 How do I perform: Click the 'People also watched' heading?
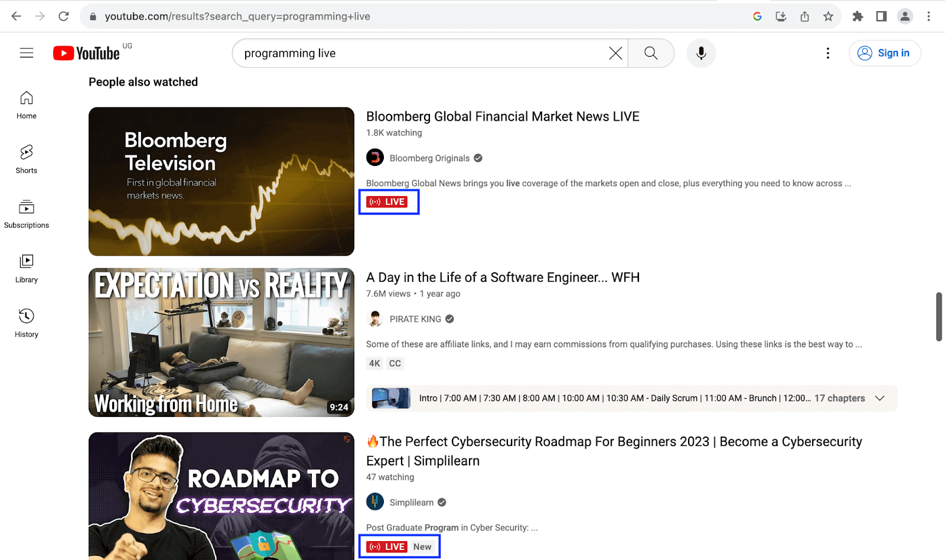(x=143, y=82)
